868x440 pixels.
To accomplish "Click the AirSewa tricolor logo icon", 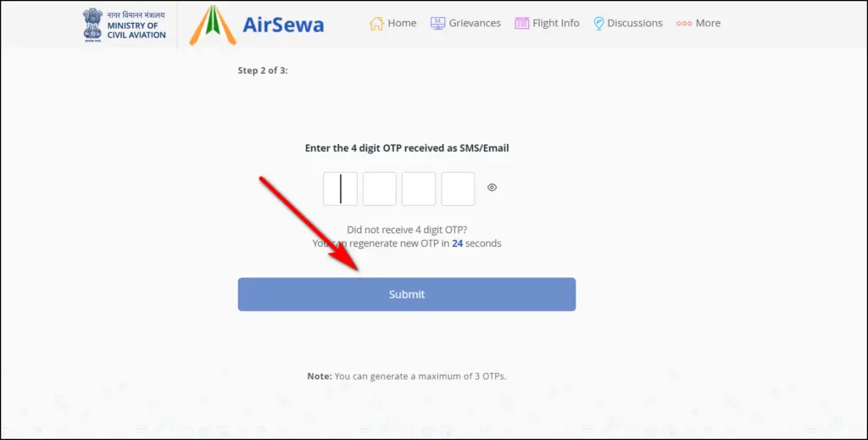I will point(213,25).
